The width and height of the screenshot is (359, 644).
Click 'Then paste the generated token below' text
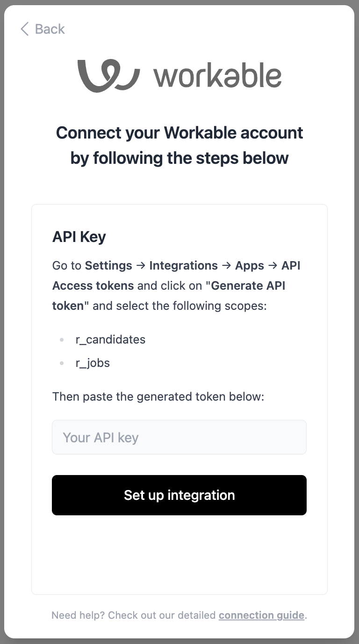(158, 397)
